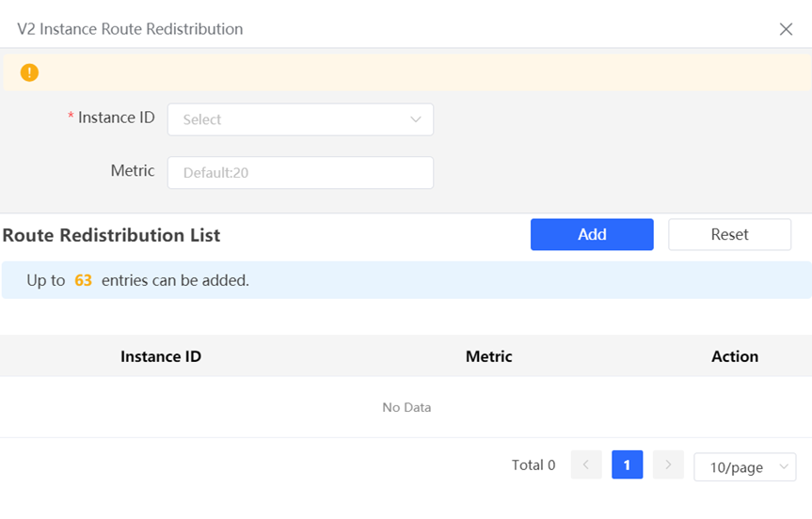Click the No Data table placeholder
This screenshot has height=519, width=812.
click(x=406, y=408)
